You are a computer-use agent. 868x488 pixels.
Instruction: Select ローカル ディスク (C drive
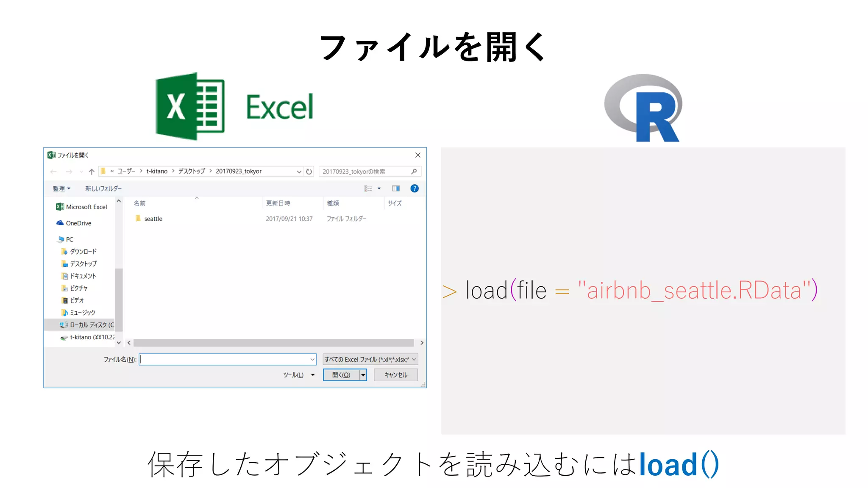[79, 325]
